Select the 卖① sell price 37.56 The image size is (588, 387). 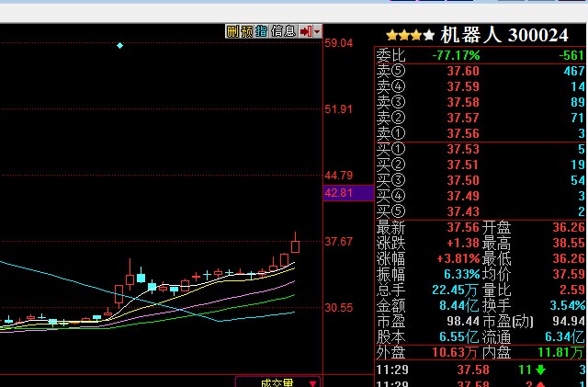[462, 133]
